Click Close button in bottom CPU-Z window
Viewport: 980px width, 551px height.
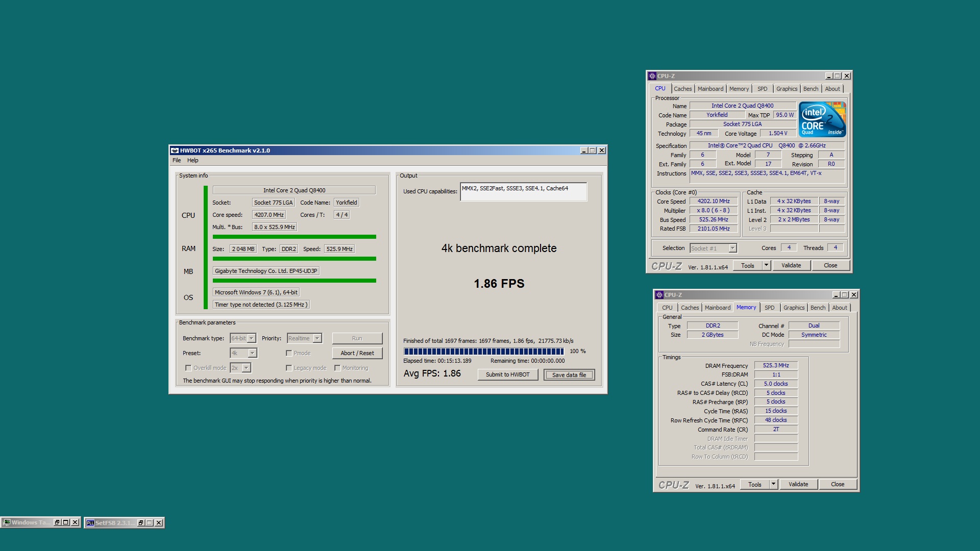click(838, 484)
